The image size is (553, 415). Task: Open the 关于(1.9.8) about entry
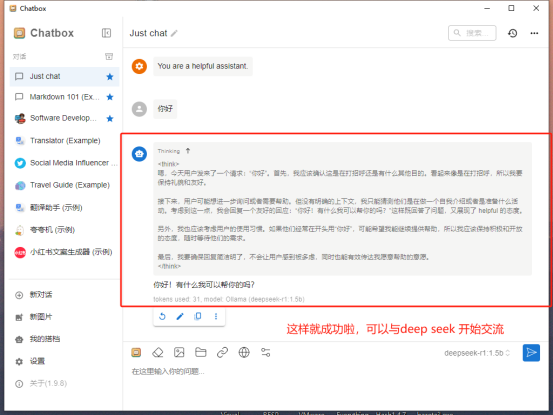[x=65, y=383]
